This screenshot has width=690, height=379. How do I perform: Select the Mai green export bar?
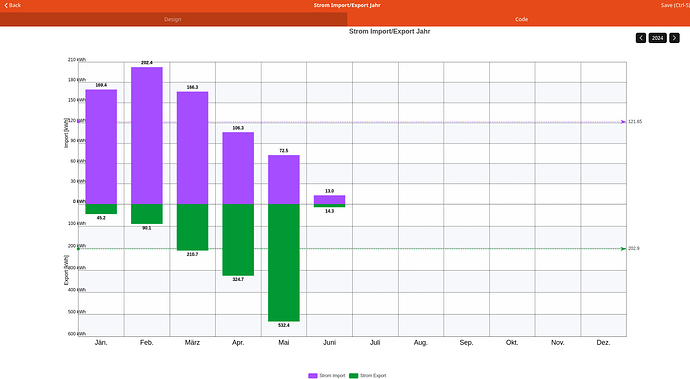[284, 263]
